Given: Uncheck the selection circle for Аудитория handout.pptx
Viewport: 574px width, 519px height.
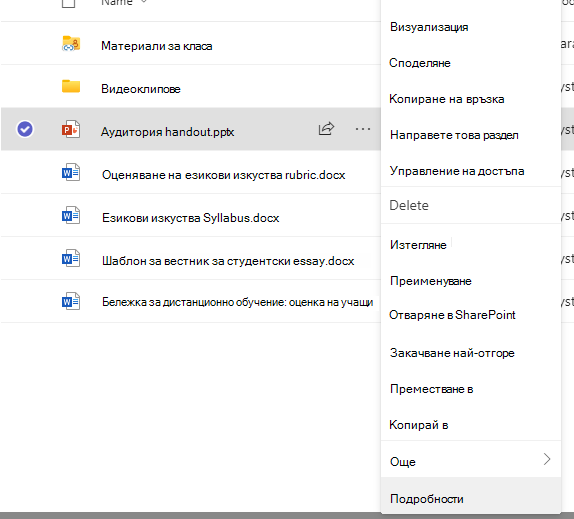Looking at the screenshot, I should click(x=25, y=129).
